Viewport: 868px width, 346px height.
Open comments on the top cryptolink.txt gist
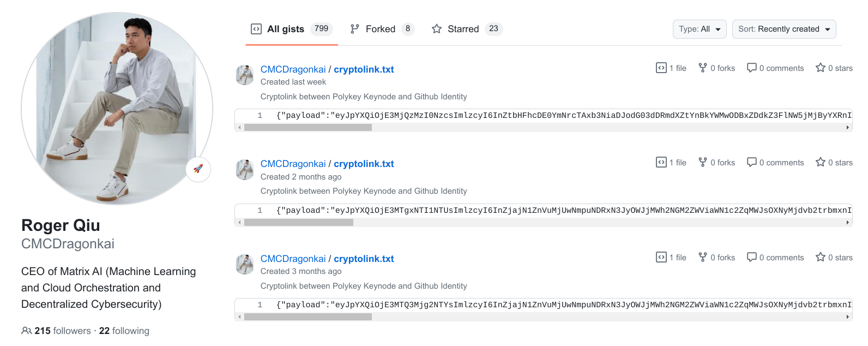[x=752, y=68]
